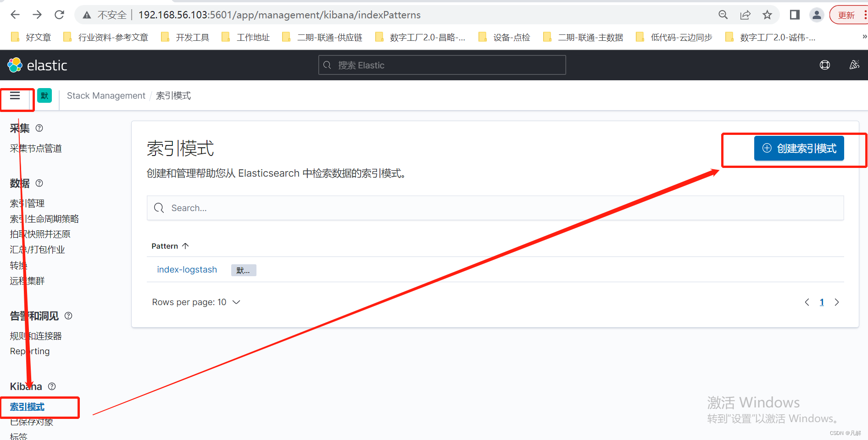Open the hamburger navigation menu
868x440 pixels.
pos(15,95)
